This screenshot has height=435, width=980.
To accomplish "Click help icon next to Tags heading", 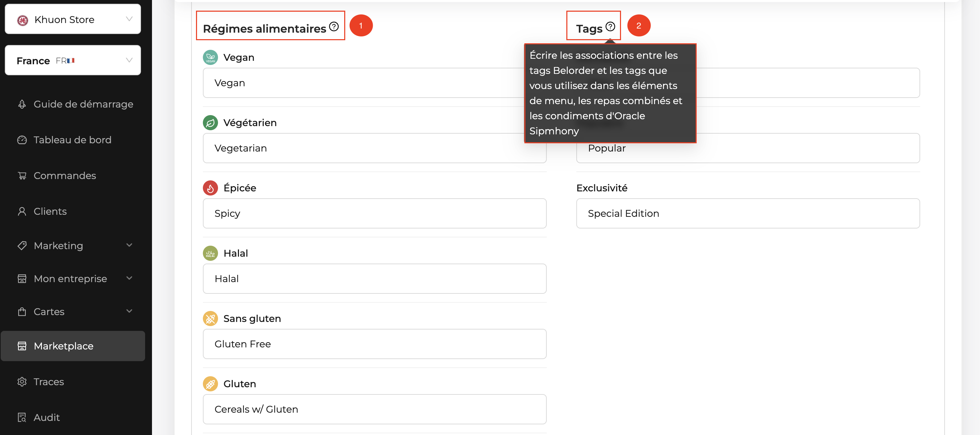I will pyautogui.click(x=610, y=26).
